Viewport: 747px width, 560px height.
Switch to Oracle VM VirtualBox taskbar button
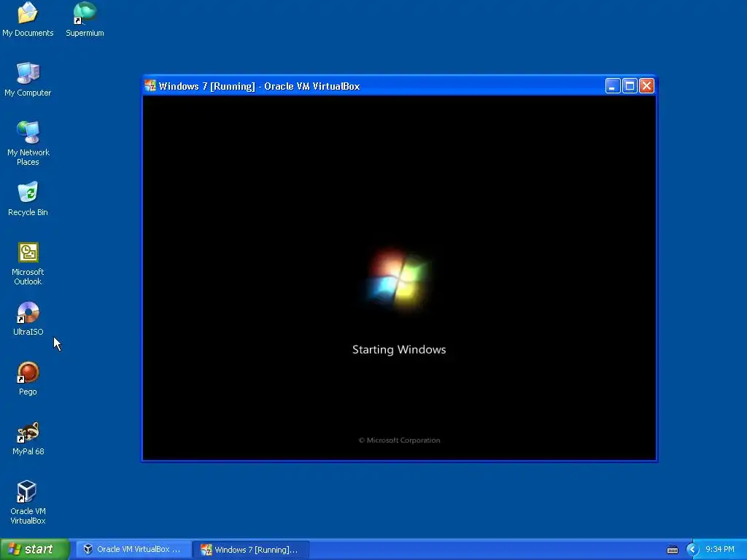coord(133,550)
